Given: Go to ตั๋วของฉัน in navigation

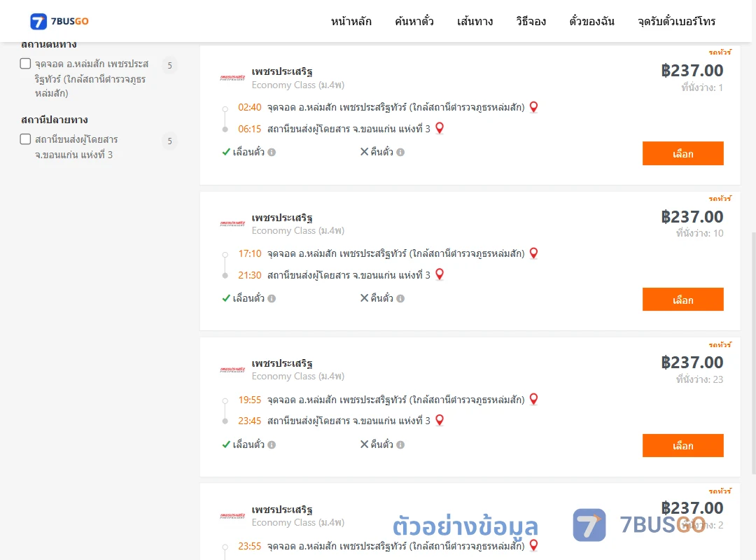Looking at the screenshot, I should click(591, 21).
